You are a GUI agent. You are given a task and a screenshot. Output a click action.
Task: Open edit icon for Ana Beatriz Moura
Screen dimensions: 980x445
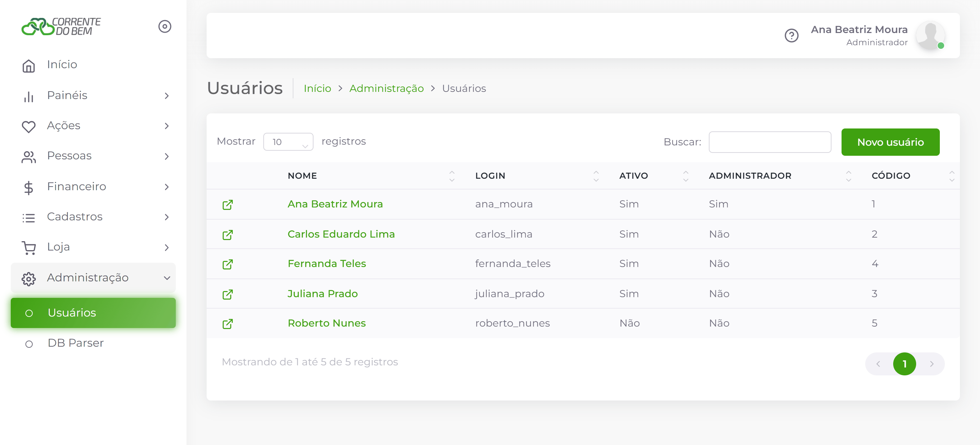coord(227,205)
